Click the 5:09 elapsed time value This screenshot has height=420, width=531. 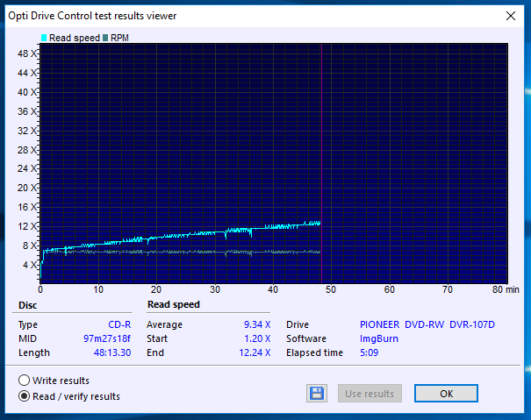coord(370,352)
